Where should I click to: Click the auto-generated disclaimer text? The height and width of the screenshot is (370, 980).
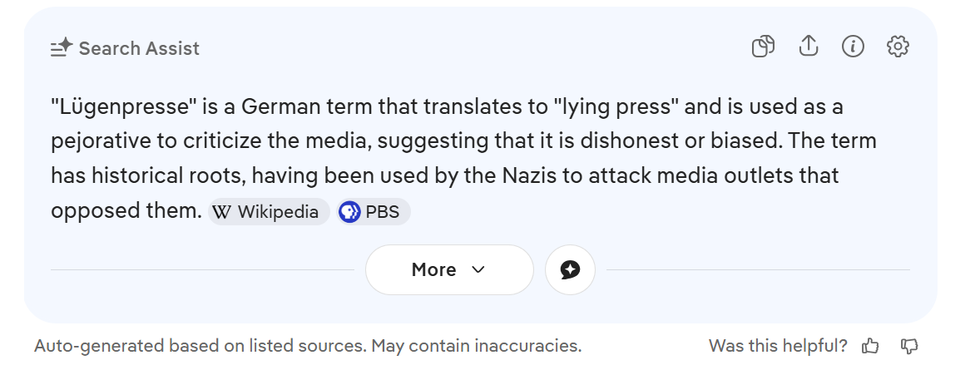308,346
